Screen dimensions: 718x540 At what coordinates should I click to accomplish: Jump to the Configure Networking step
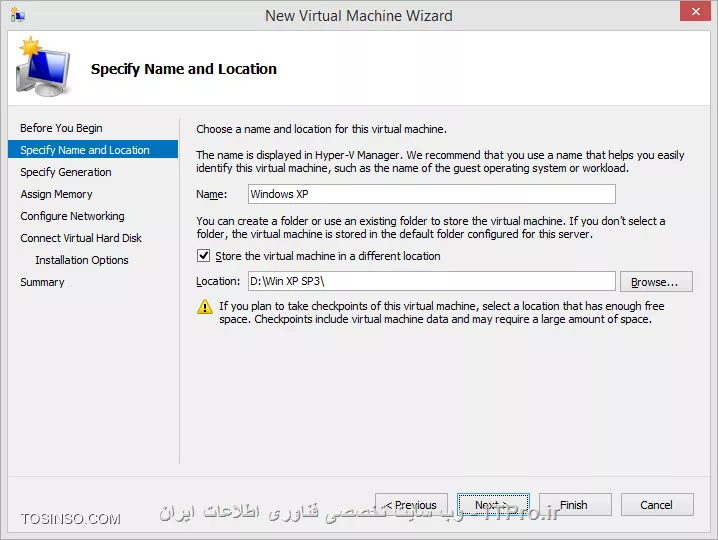(x=72, y=216)
